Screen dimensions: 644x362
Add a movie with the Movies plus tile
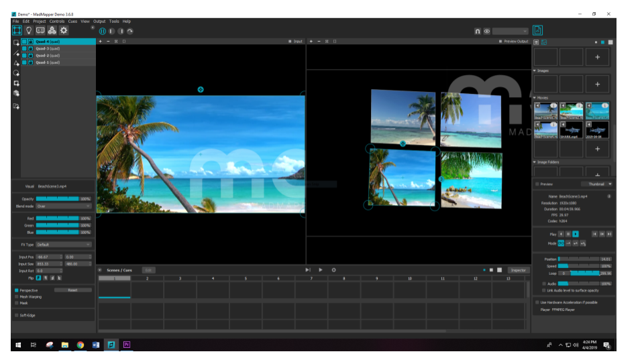click(597, 149)
